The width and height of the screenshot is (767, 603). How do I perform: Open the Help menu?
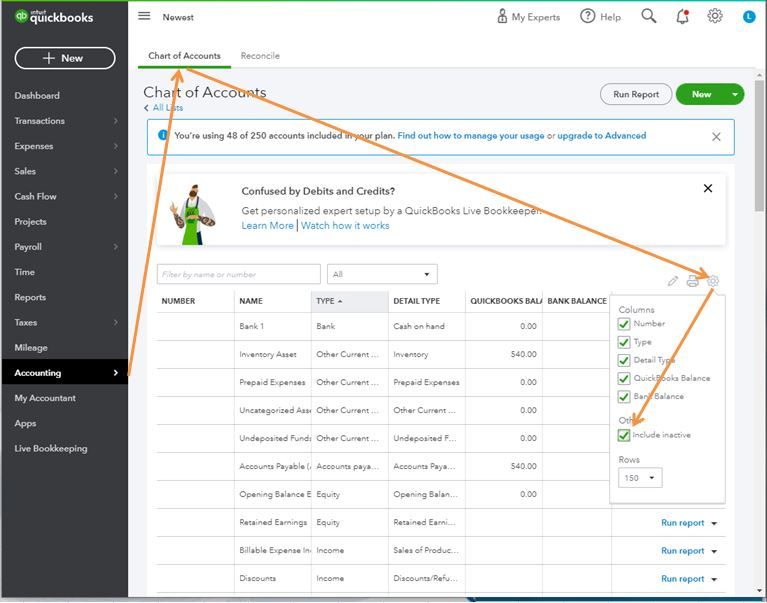tap(600, 17)
